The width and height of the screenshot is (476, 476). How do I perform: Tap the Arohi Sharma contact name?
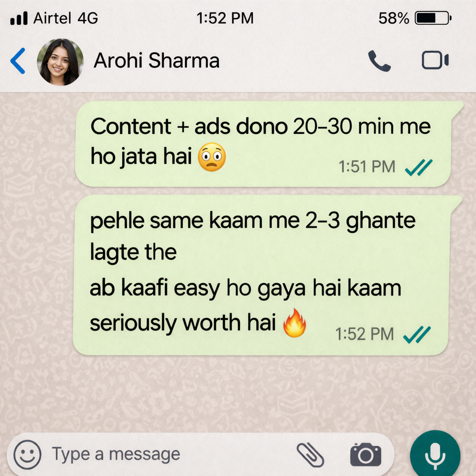[x=156, y=60]
